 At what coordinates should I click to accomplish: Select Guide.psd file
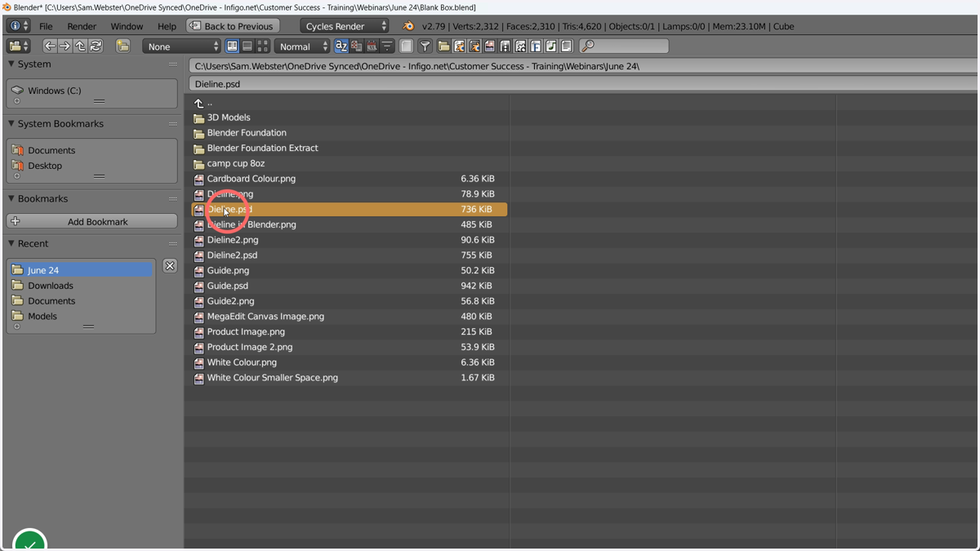click(x=350, y=286)
